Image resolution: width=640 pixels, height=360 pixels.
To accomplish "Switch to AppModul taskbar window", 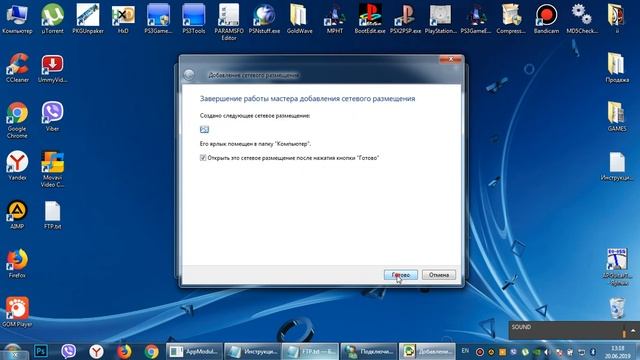I will 194,351.
